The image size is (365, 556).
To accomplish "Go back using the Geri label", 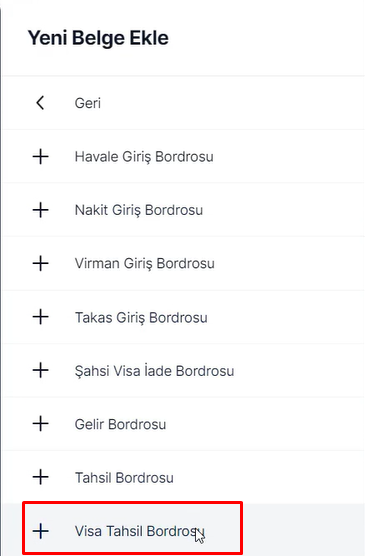I will click(x=88, y=103).
